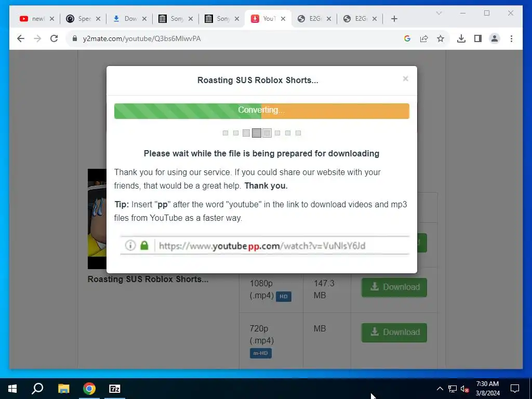Screen dimensions: 532x399
Task: Open a new browser tab
Action: [x=394, y=19]
